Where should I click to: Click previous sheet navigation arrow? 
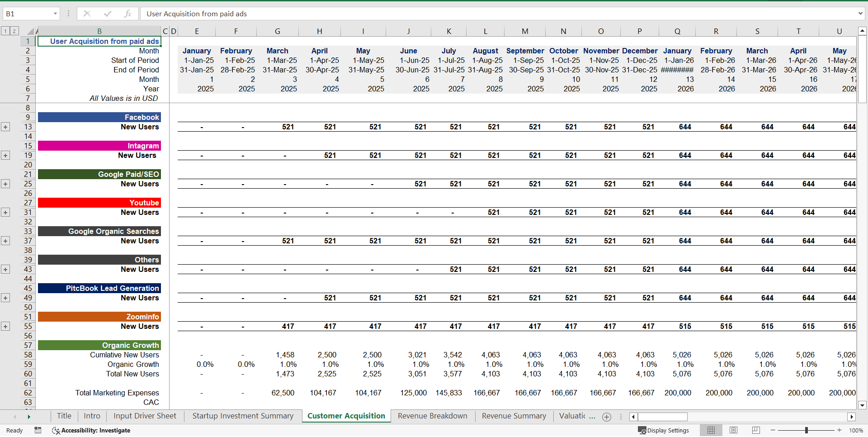click(15, 417)
